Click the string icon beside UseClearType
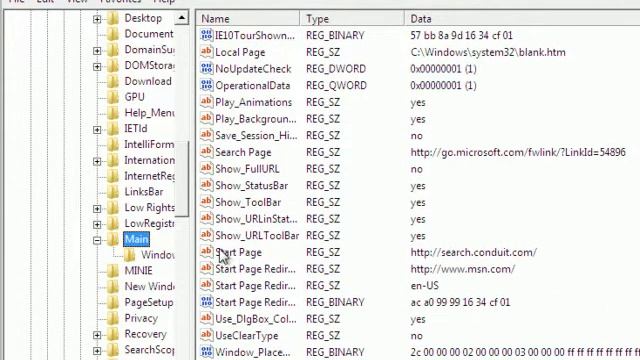 click(207, 336)
